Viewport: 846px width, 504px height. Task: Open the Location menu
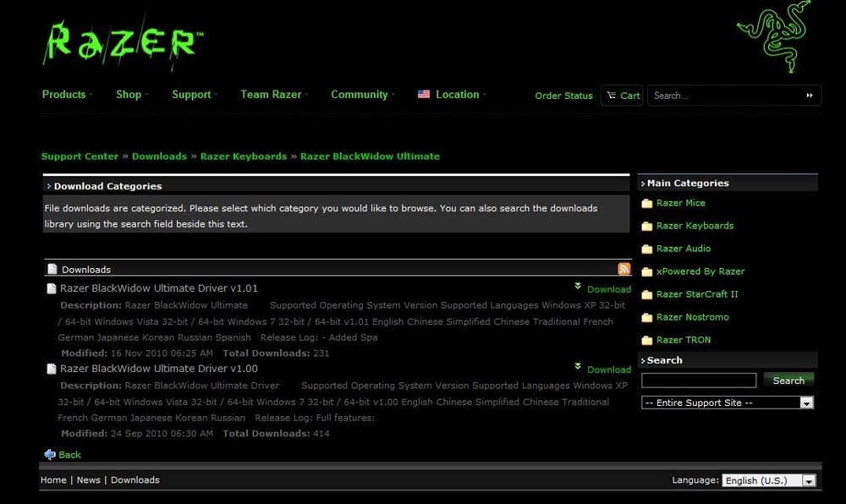461,95
